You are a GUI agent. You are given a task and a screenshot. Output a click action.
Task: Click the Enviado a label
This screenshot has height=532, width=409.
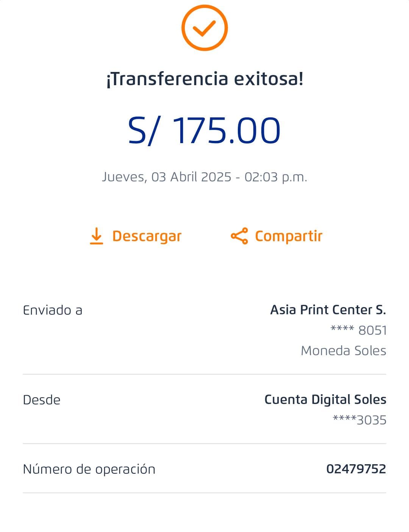click(x=53, y=310)
